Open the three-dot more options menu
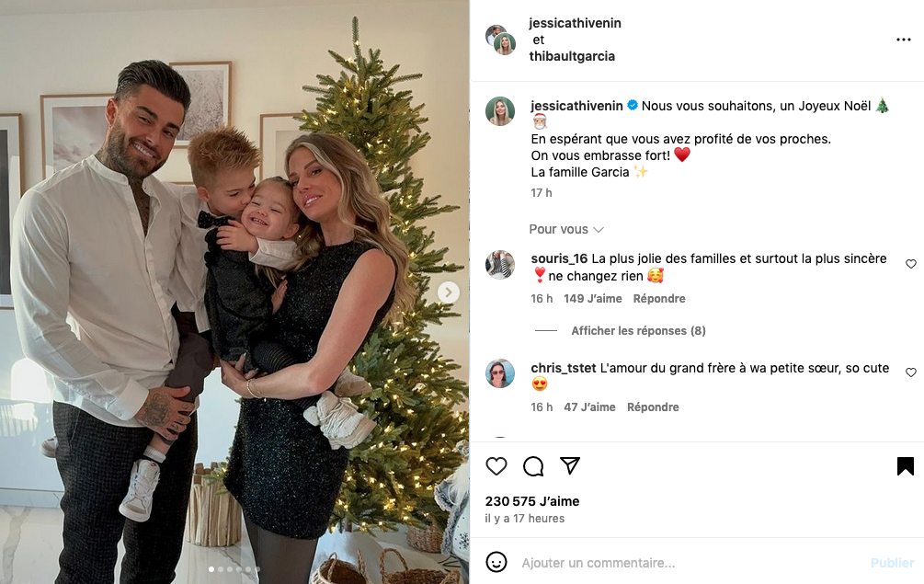Image resolution: width=924 pixels, height=584 pixels. (x=904, y=40)
